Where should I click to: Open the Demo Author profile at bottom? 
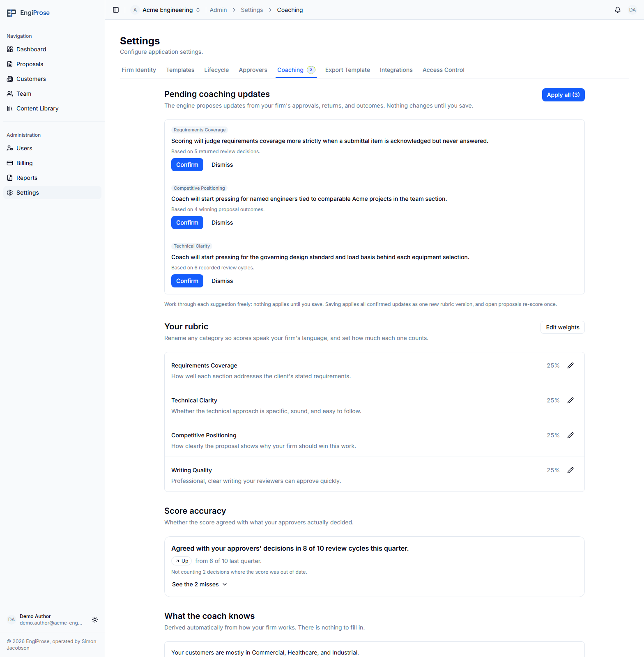point(45,620)
